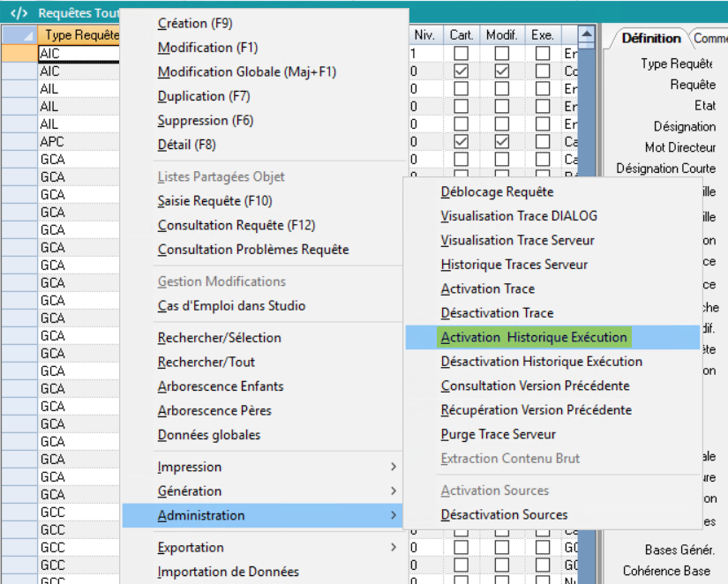
Task: Uncheck the Cart. checkbox in the APC row
Action: click(x=460, y=141)
